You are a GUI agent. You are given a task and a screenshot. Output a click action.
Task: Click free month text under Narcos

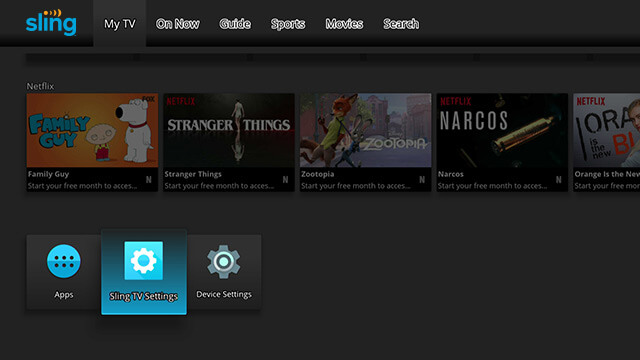493,186
